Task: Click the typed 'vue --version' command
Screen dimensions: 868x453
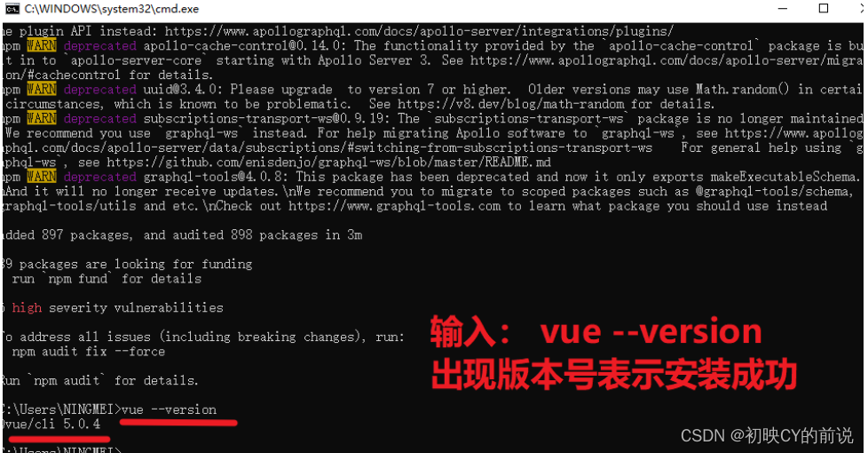Action: coord(169,409)
